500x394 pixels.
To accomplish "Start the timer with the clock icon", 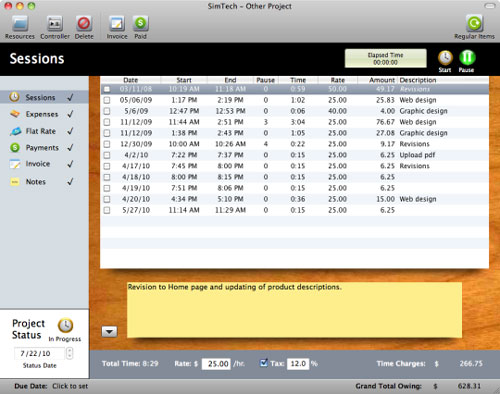I will click(x=445, y=58).
